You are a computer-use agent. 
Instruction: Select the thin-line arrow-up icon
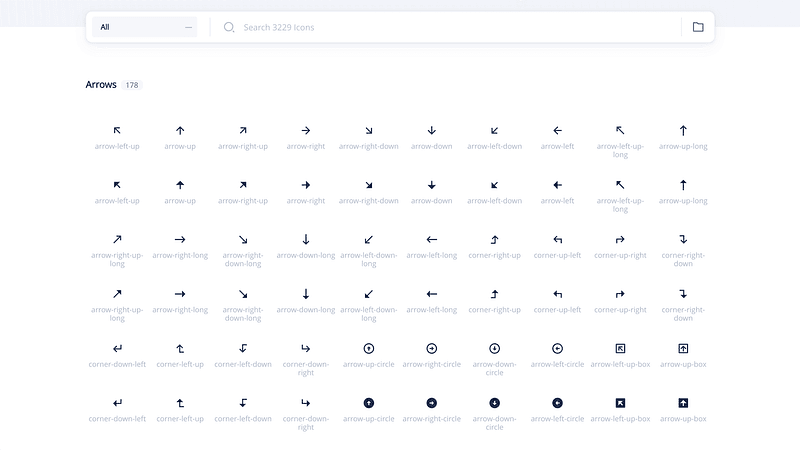coord(180,131)
